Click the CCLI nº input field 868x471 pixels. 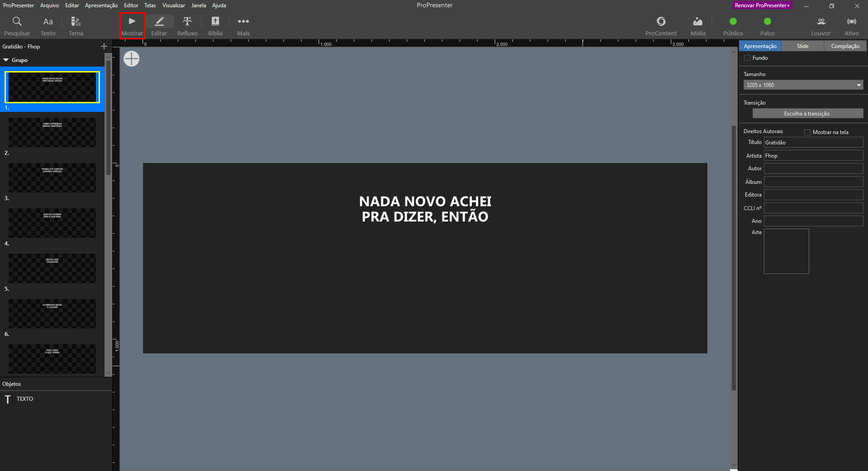[814, 208]
